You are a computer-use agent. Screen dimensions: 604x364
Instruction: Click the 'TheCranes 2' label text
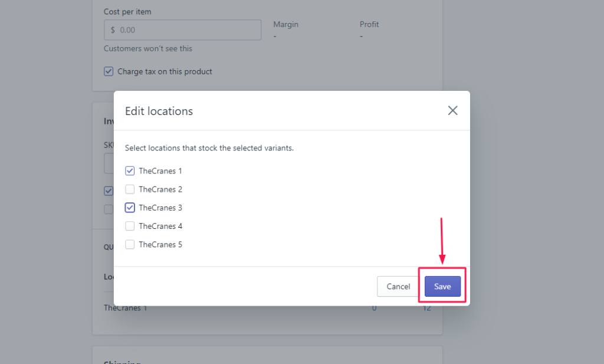(160, 189)
